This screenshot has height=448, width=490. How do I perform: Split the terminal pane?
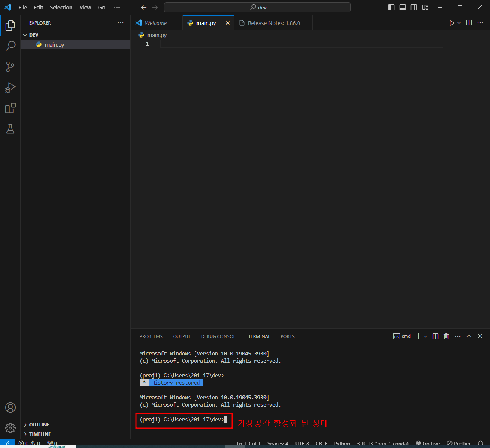435,336
